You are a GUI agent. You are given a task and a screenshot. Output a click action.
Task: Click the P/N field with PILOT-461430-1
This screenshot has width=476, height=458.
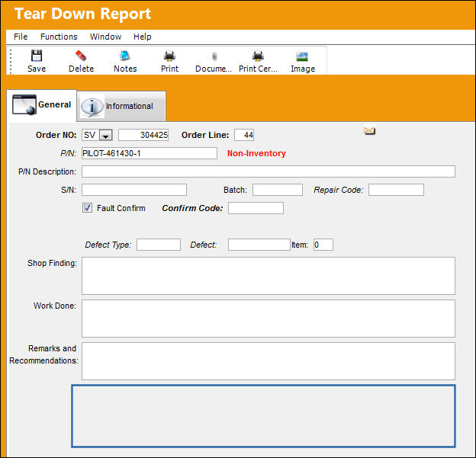click(150, 153)
